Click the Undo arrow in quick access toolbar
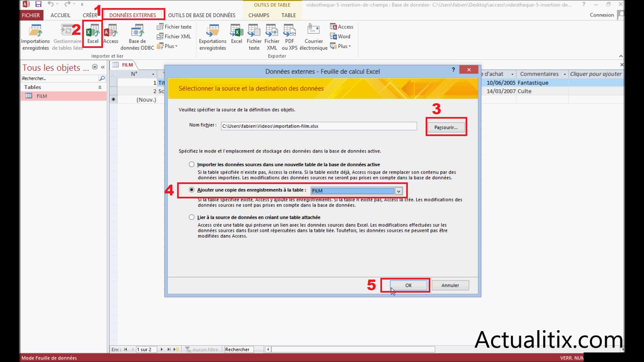 click(x=51, y=4)
